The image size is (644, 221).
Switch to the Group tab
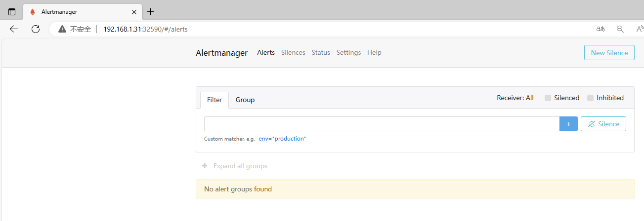pyautogui.click(x=245, y=100)
